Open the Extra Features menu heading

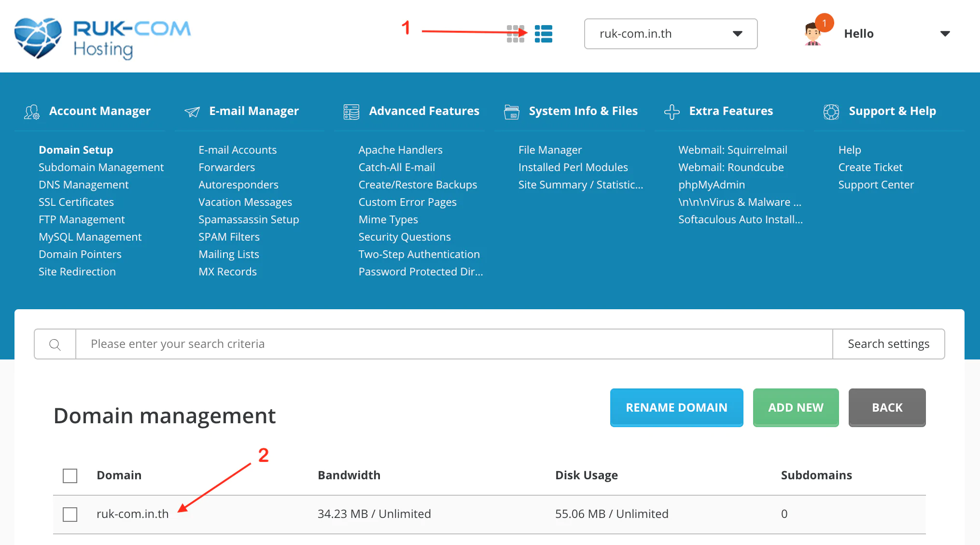click(731, 111)
